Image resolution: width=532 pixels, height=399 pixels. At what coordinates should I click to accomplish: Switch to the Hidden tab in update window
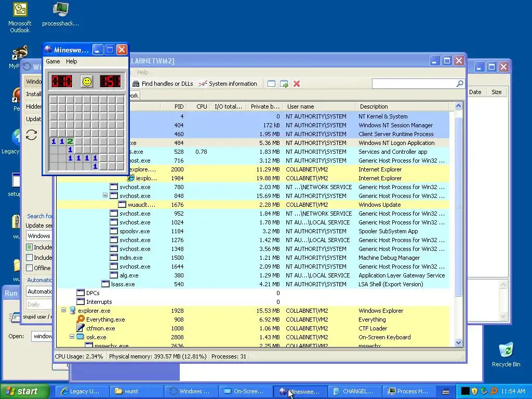pyautogui.click(x=33, y=107)
